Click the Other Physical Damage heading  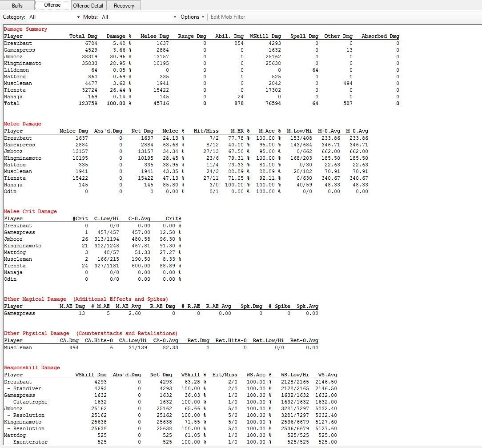coord(36,333)
